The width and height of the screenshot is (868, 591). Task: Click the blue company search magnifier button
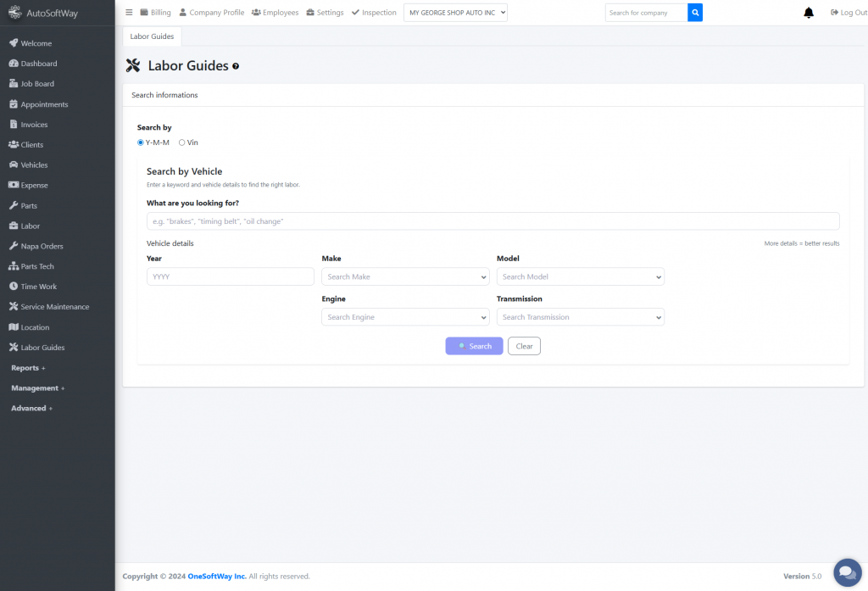(695, 13)
